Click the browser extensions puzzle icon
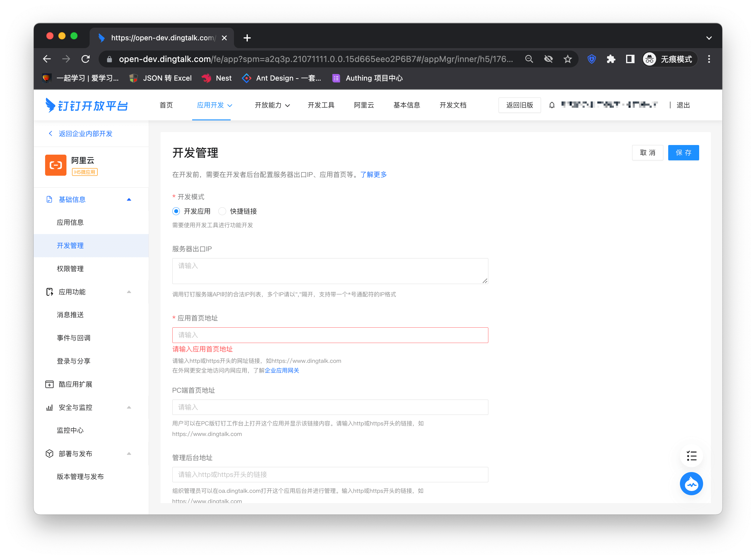Image resolution: width=756 pixels, height=559 pixels. (x=611, y=59)
